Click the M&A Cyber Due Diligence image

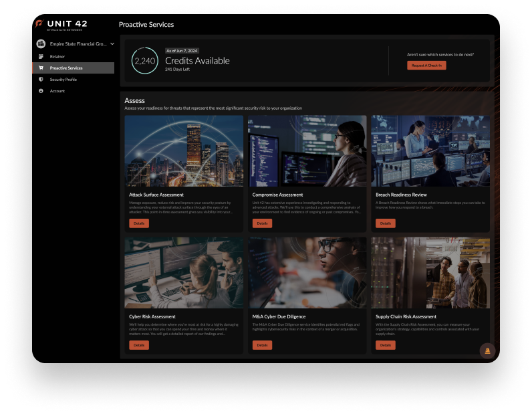point(307,273)
